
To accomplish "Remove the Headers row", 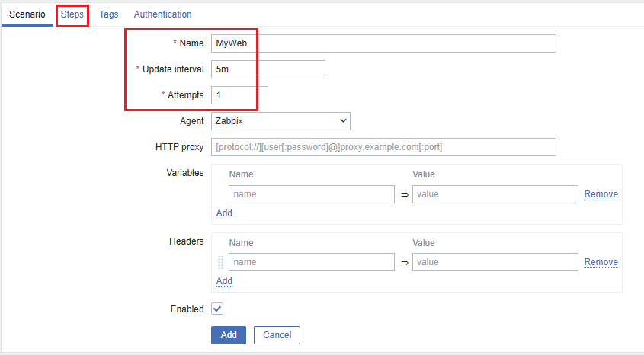I will click(x=601, y=262).
